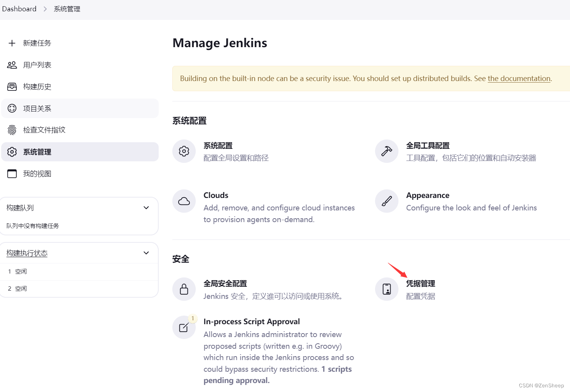Open the documentation link in warning
Screen dimensions: 570x392
coord(519,78)
